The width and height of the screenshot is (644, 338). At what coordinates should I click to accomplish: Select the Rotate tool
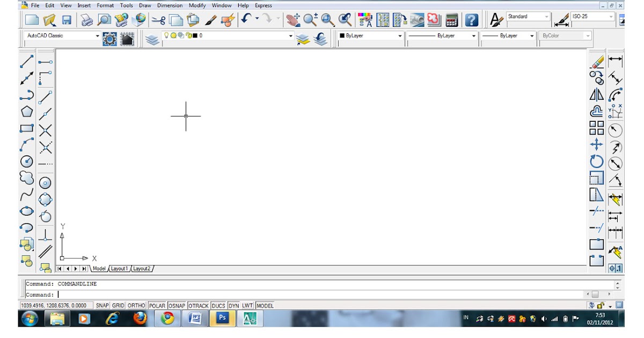(x=597, y=161)
